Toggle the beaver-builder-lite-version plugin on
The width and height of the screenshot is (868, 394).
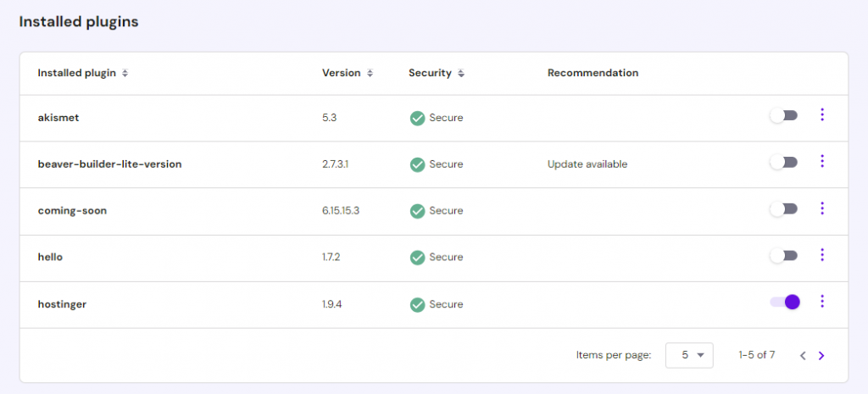[x=784, y=163]
